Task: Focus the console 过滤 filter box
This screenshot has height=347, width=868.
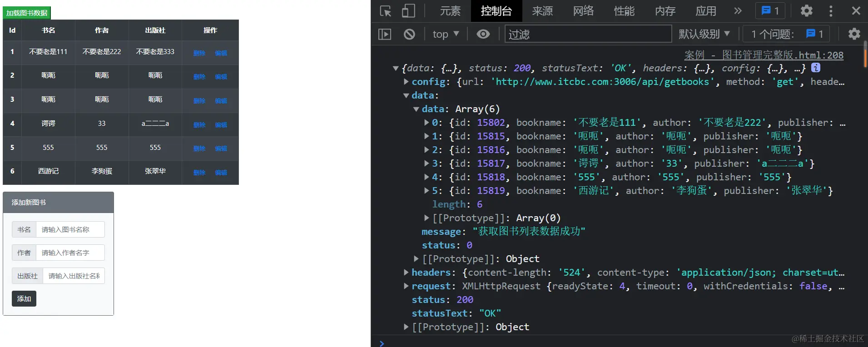Action: tap(588, 34)
